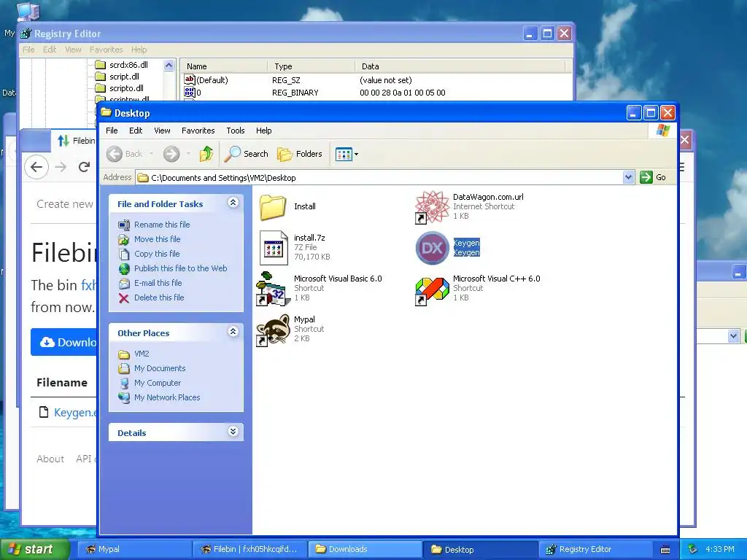
Task: Switch to Mypal taskbar button
Action: [x=134, y=549]
